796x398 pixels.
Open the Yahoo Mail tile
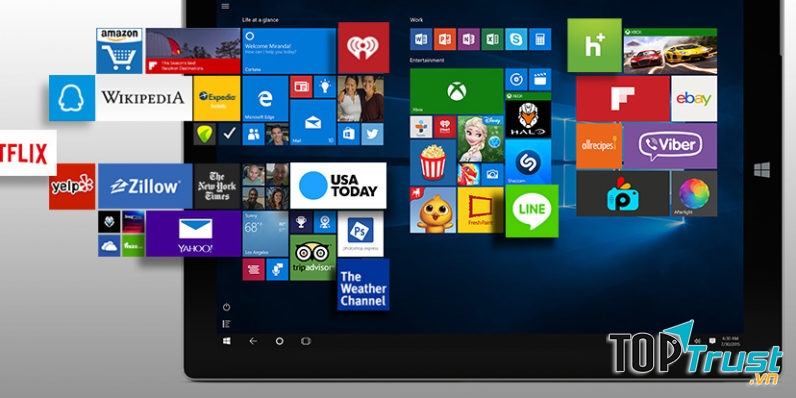pyautogui.click(x=193, y=234)
